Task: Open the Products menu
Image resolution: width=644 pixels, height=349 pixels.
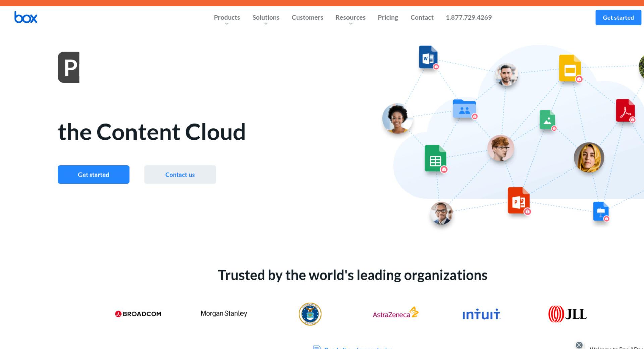Action: [227, 17]
